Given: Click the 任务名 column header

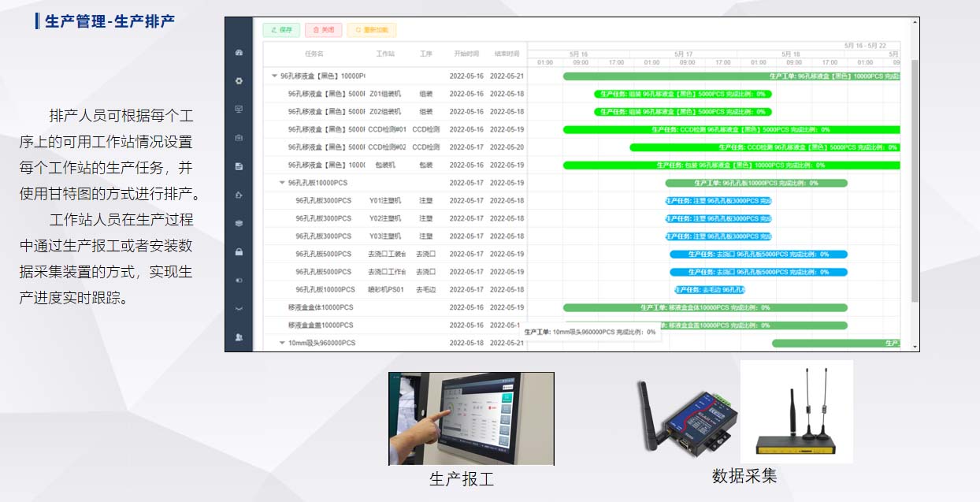Looking at the screenshot, I should point(314,54).
